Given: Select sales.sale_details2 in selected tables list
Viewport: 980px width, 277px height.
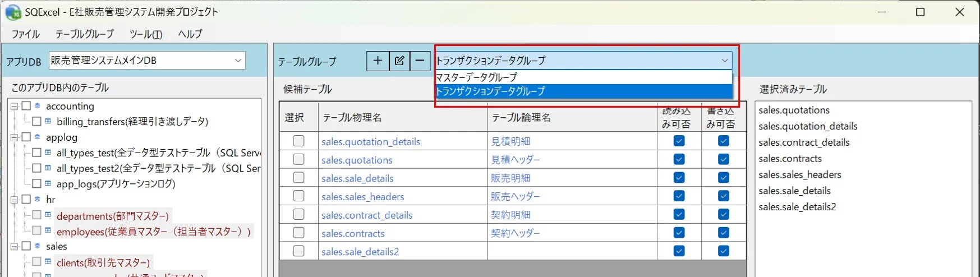Looking at the screenshot, I should (x=797, y=207).
